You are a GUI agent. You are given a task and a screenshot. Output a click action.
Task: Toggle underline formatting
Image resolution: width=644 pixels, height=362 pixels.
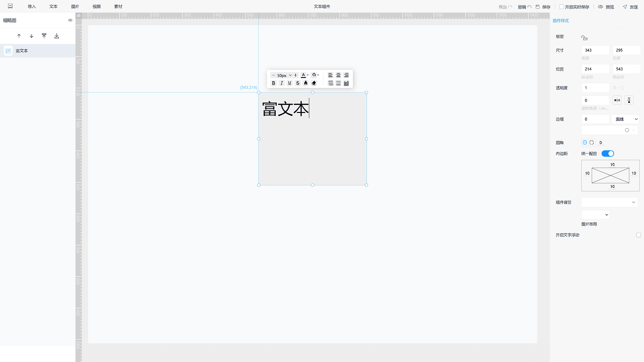(290, 83)
